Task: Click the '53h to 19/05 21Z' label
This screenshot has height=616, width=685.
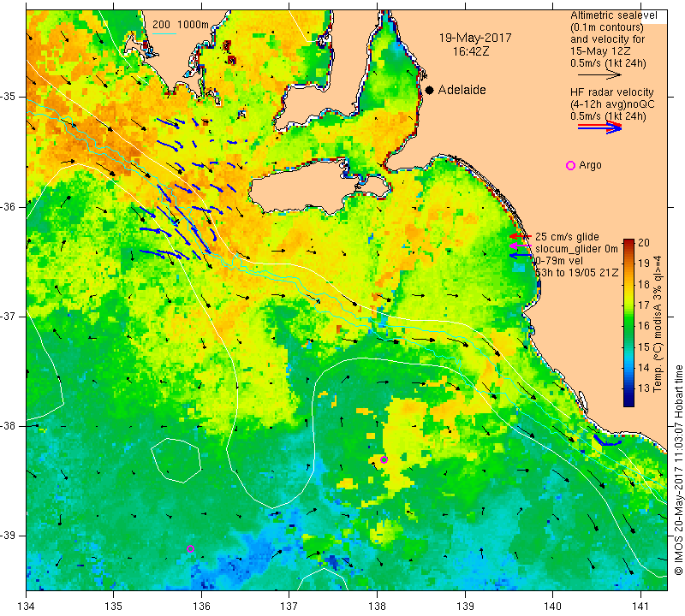Action: pyautogui.click(x=576, y=272)
